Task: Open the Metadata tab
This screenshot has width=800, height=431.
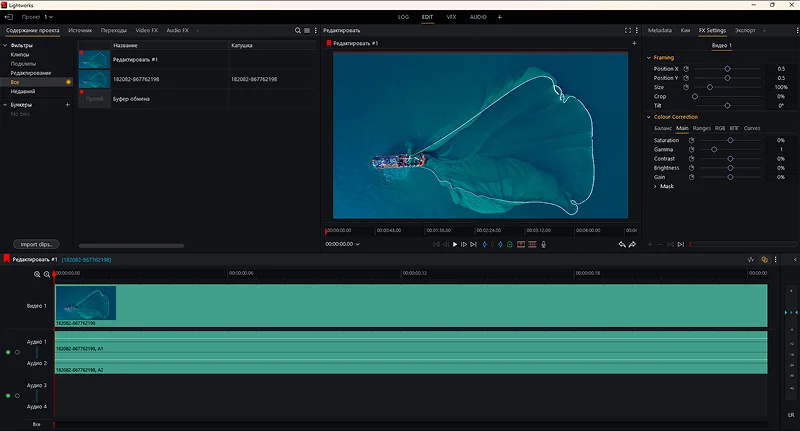Action: pyautogui.click(x=660, y=31)
